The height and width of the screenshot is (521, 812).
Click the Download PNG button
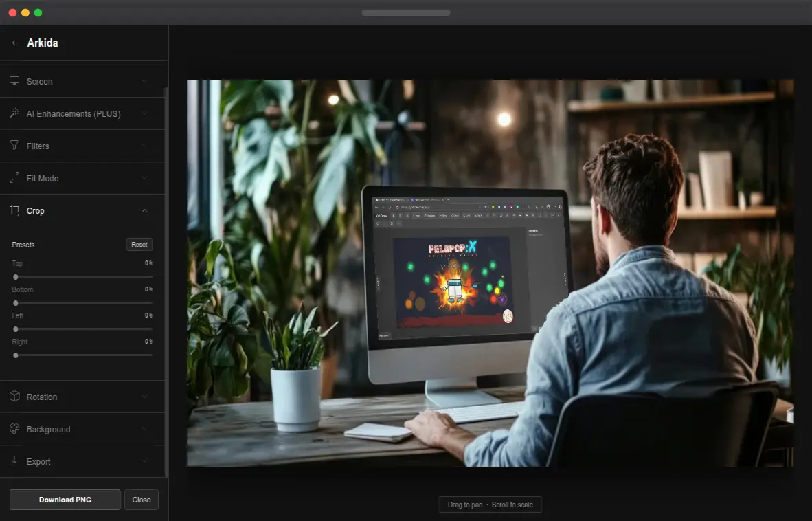65,500
